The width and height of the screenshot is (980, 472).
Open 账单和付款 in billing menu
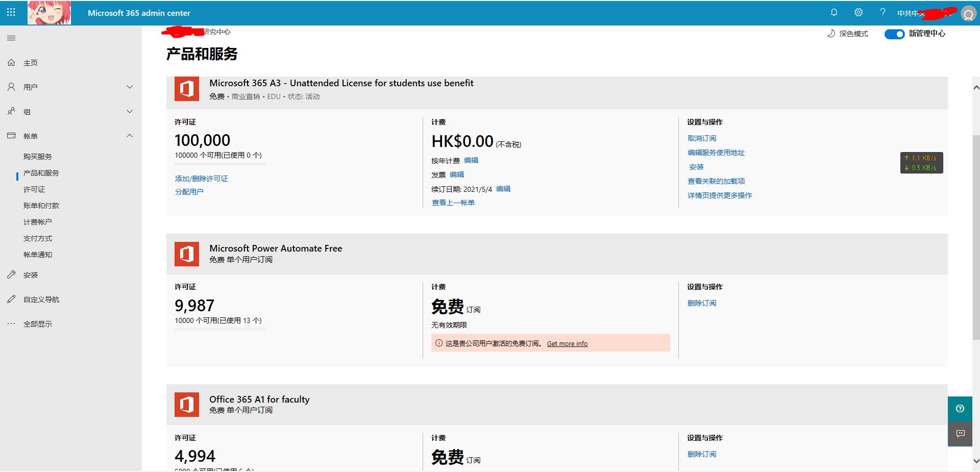41,206
